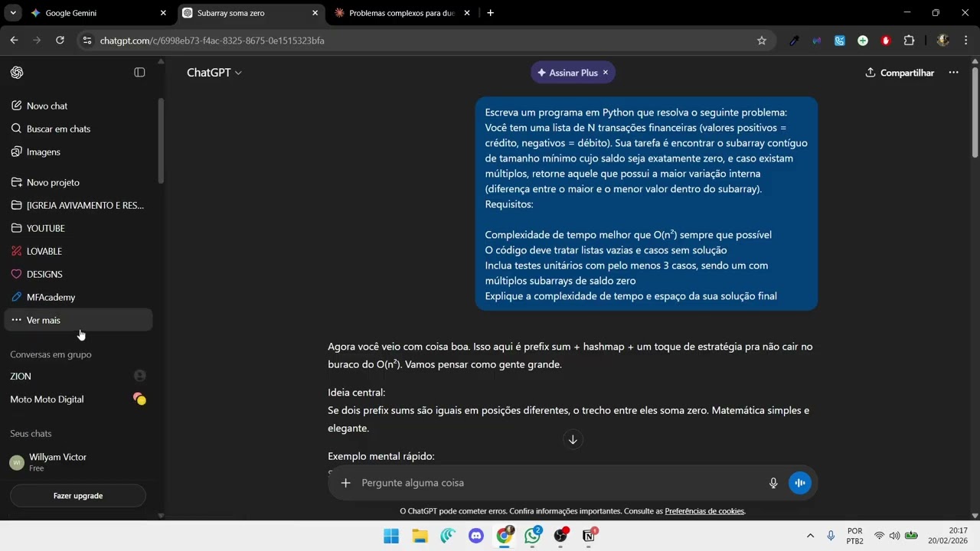
Task: Open the Imagens section
Action: coord(78,152)
